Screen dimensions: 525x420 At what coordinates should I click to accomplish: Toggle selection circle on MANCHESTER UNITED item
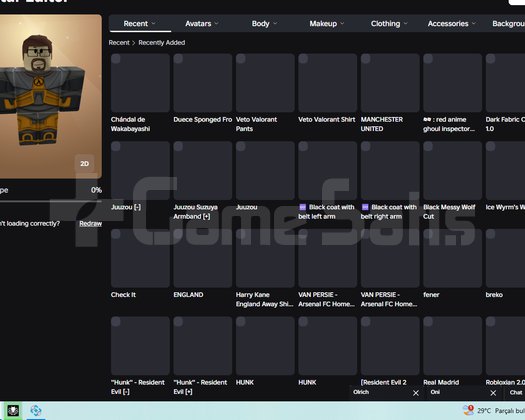[x=366, y=59]
